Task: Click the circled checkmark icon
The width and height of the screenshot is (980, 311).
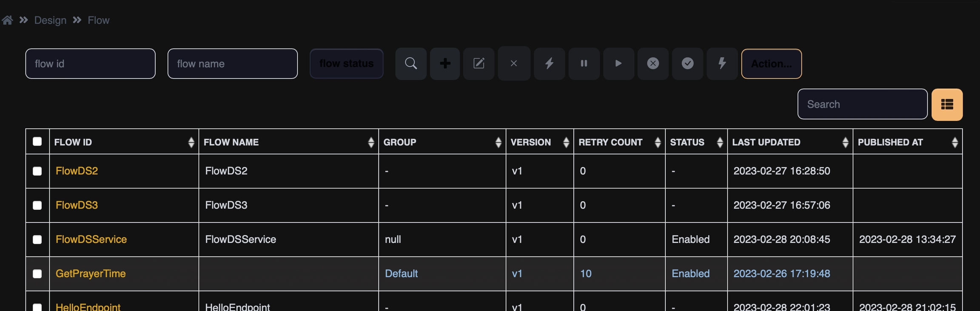Action: [x=687, y=64]
